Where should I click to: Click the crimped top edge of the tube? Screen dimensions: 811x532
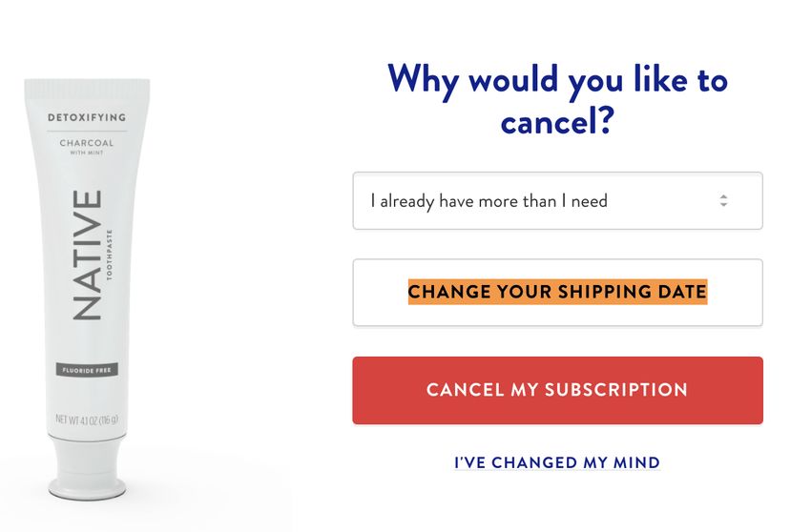click(87, 84)
